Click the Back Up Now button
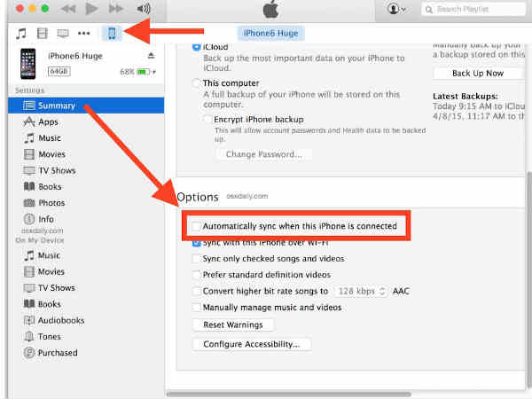This screenshot has height=399, width=532. coord(477,73)
